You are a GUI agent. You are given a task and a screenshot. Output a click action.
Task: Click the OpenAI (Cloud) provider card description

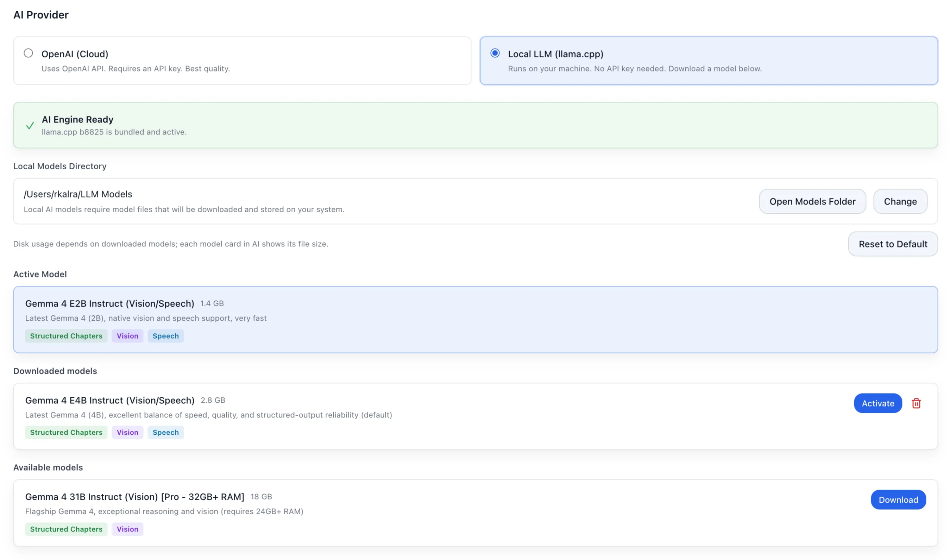coord(136,69)
